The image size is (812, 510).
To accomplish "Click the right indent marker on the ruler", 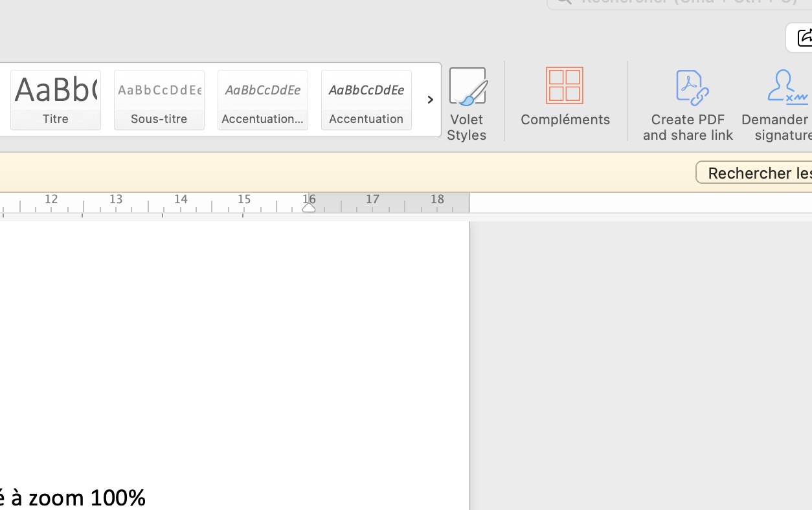I will [x=309, y=207].
